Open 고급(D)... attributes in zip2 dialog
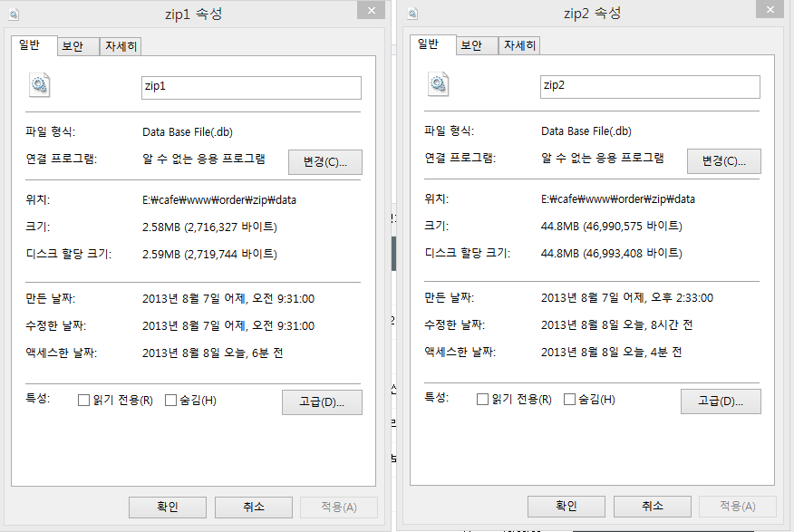The width and height of the screenshot is (794, 532). point(721,401)
